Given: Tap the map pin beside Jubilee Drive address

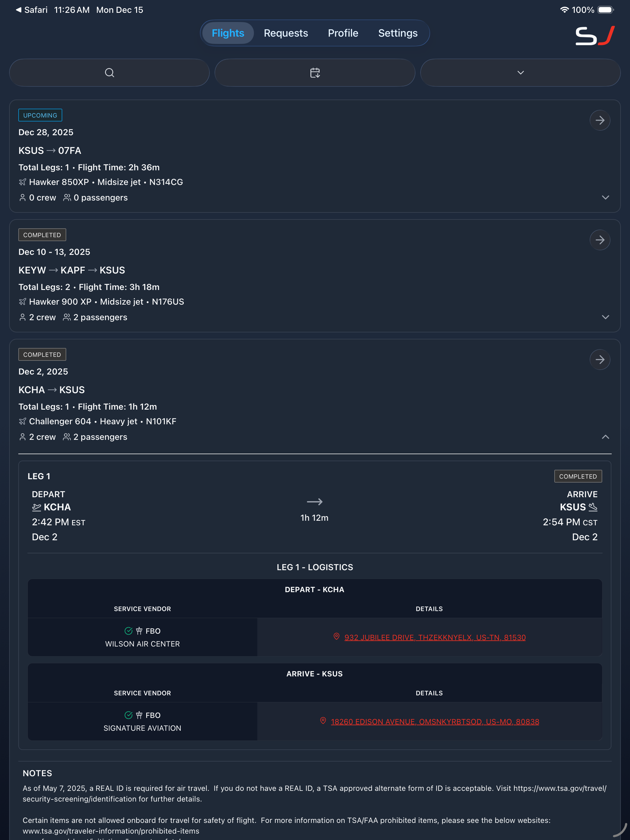Looking at the screenshot, I should [x=336, y=636].
